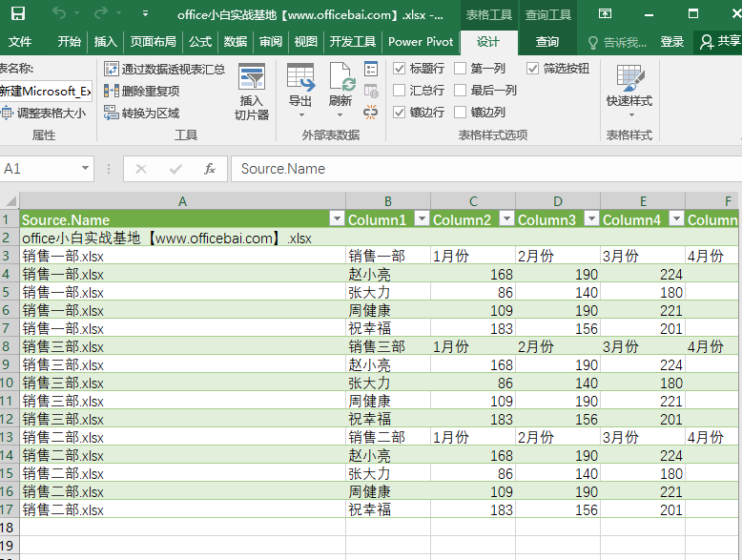Summarize with PivotTable button
742x560 pixels.
pos(164,69)
